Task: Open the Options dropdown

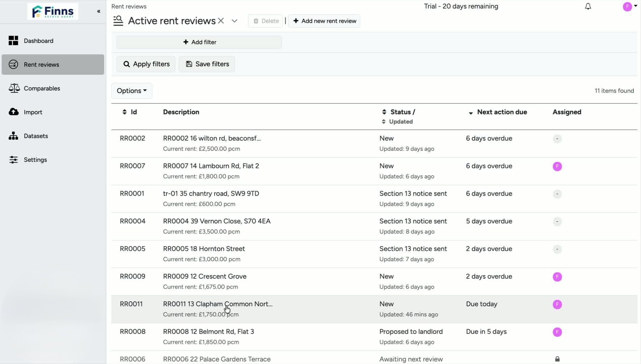Action: 132,91
